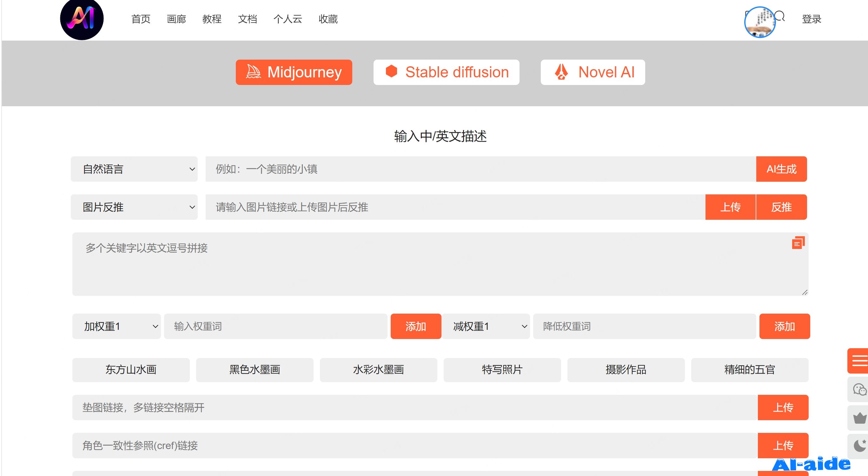Image resolution: width=868 pixels, height=476 pixels.
Task: Open the 文档 navigation item
Action: [247, 19]
